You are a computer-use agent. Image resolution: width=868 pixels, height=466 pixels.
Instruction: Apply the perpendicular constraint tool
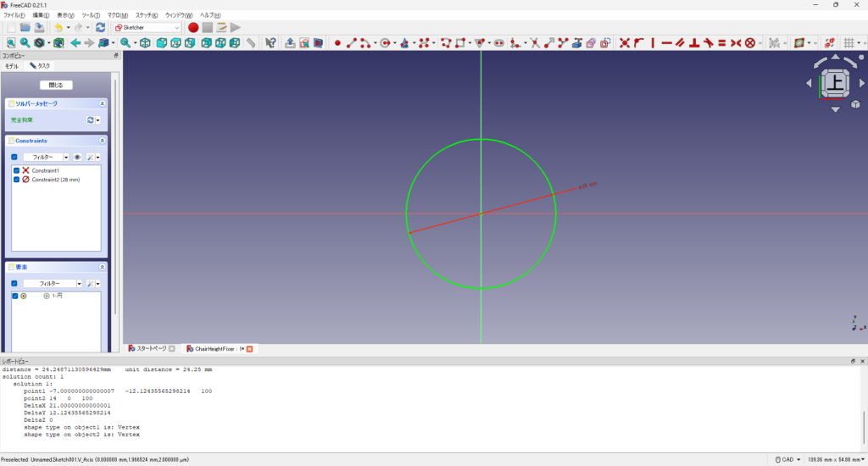pos(693,42)
